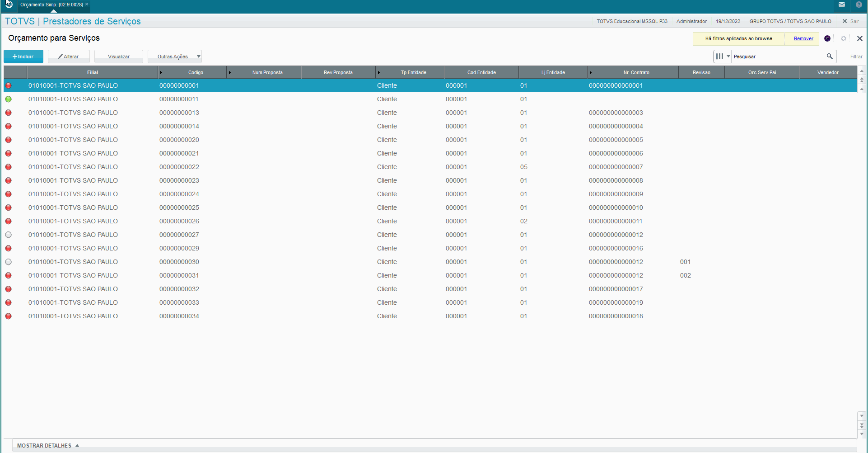The height and width of the screenshot is (453, 868).
Task: Click the dark round icon beside Remover
Action: [x=827, y=38]
